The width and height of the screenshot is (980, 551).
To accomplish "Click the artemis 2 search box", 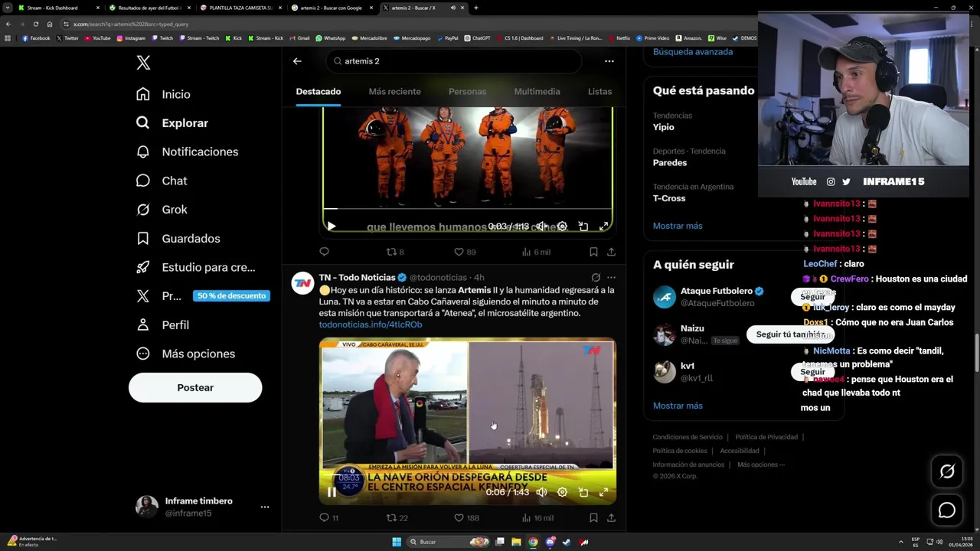I will [x=454, y=61].
